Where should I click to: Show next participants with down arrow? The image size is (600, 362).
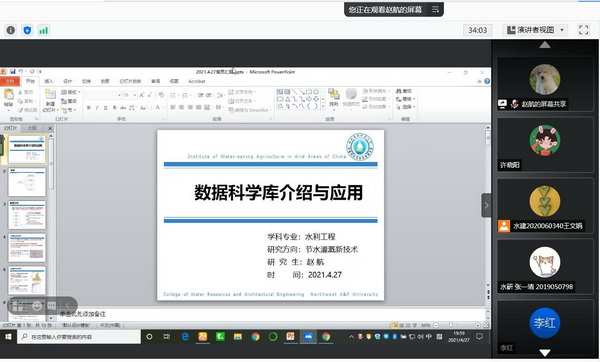pyautogui.click(x=545, y=352)
